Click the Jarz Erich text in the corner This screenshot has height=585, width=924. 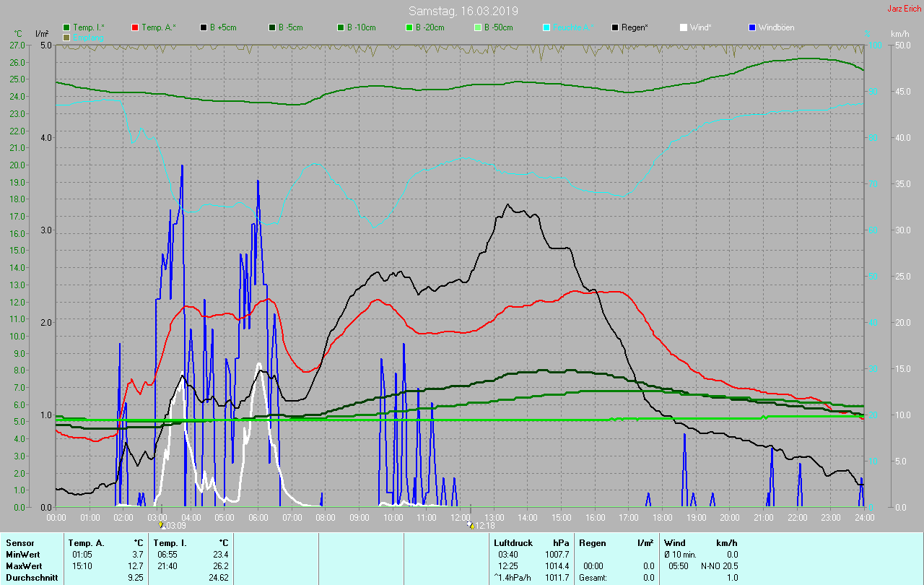[904, 9]
